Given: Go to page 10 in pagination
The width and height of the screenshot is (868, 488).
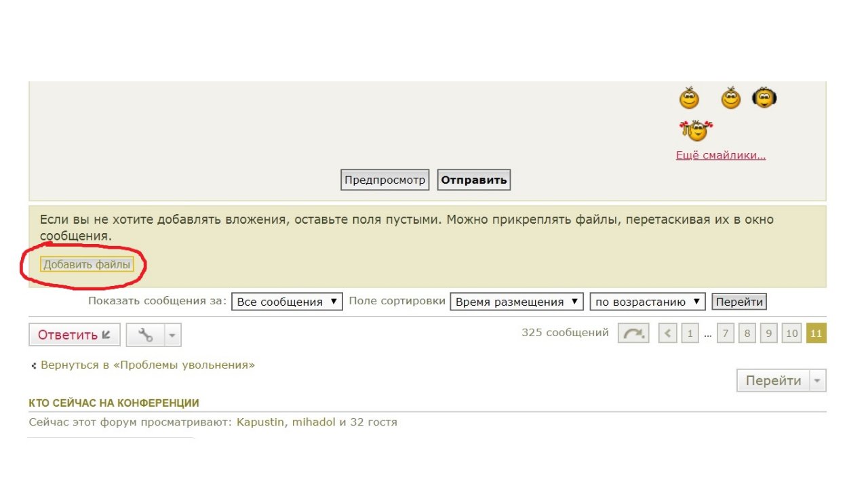Looking at the screenshot, I should (791, 333).
